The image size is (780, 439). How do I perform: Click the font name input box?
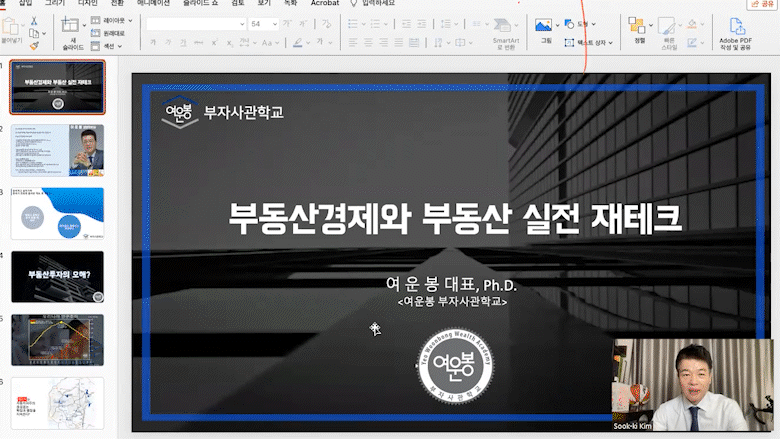[195, 23]
